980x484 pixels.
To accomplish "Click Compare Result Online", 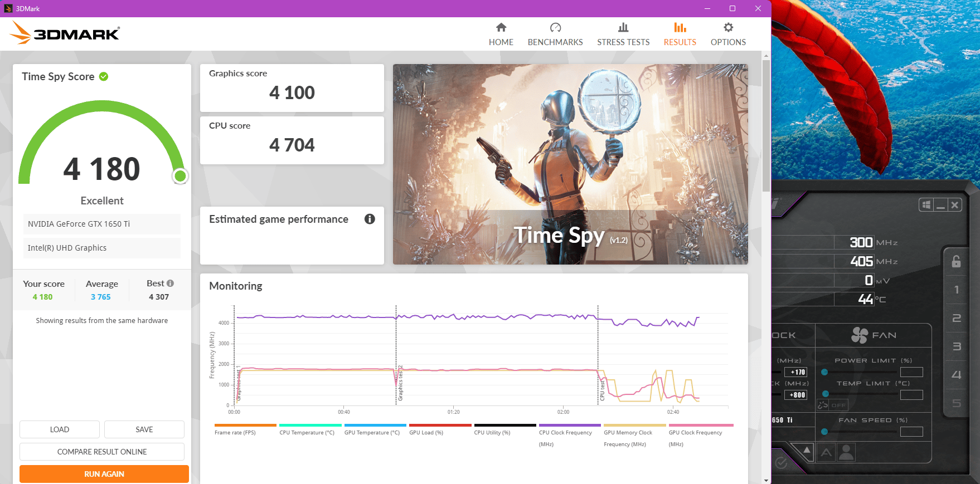I will (x=102, y=452).
